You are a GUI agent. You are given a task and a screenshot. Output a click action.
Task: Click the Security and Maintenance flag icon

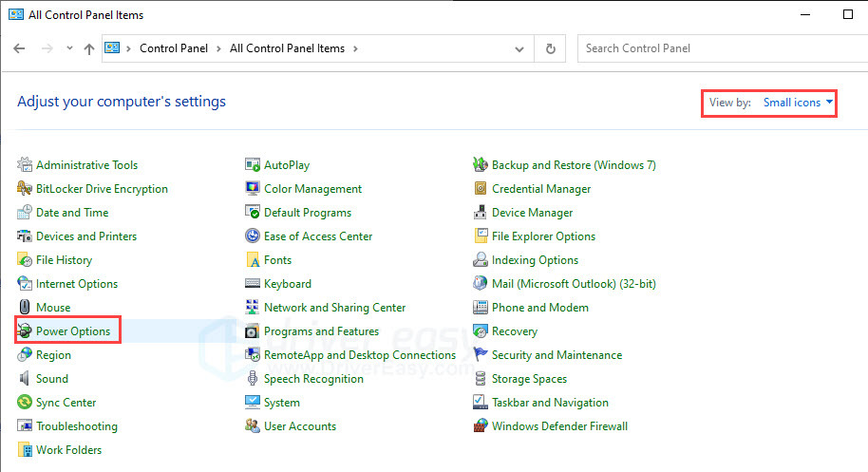pyautogui.click(x=480, y=354)
